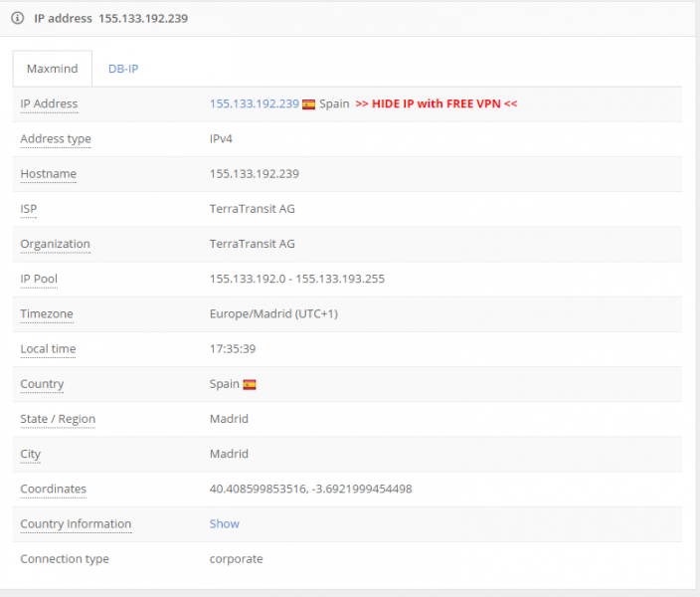Click the Europe/Madrid (UTC+1) value
This screenshot has width=700, height=597.
273,313
